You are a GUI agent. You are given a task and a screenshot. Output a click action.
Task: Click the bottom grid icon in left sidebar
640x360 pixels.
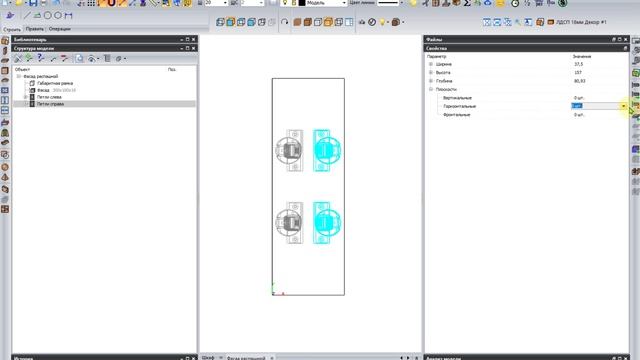point(5,209)
